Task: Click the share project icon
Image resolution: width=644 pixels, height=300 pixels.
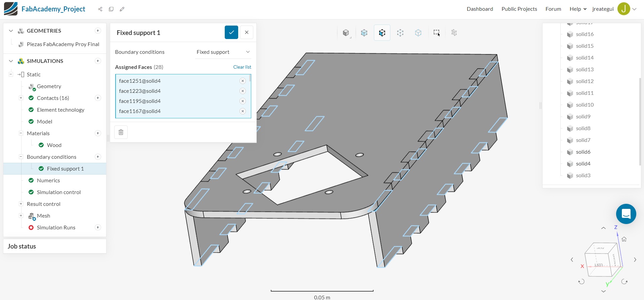Action: pyautogui.click(x=100, y=9)
